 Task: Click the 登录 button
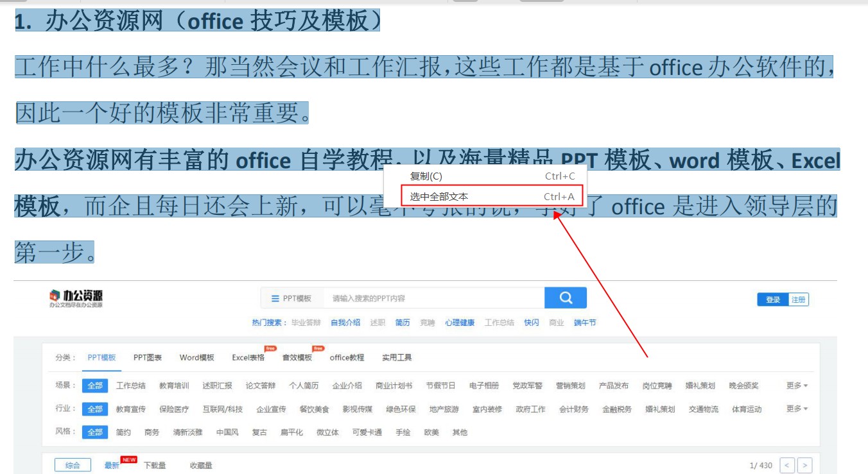[x=774, y=299]
